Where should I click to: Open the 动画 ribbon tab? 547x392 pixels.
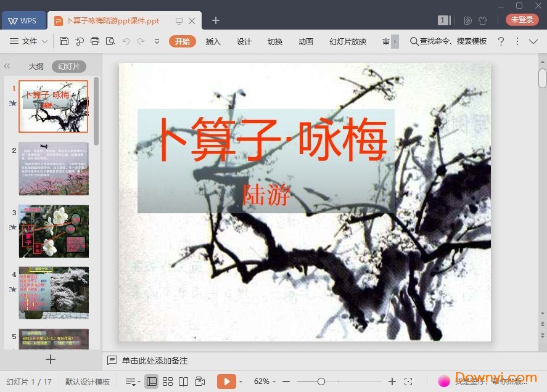[x=305, y=42]
